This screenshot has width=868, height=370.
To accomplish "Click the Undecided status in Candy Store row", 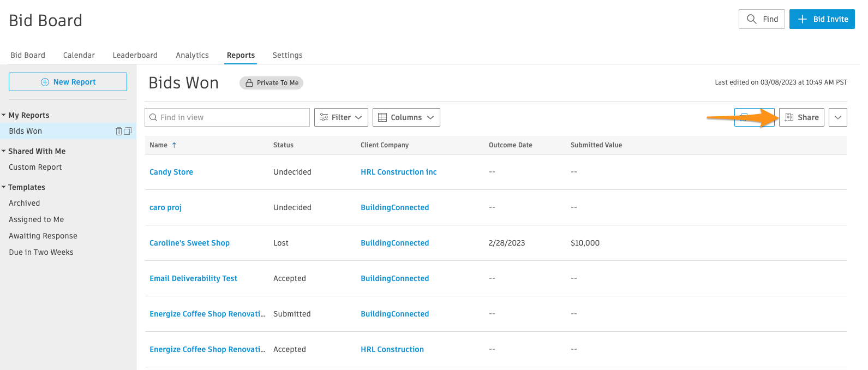I will click(x=292, y=172).
